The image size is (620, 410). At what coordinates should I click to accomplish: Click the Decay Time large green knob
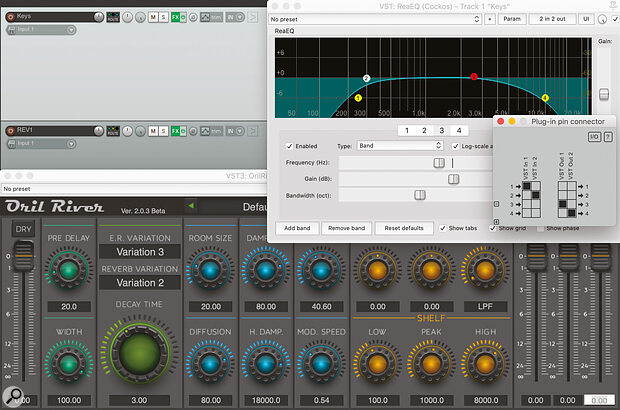coord(139,352)
